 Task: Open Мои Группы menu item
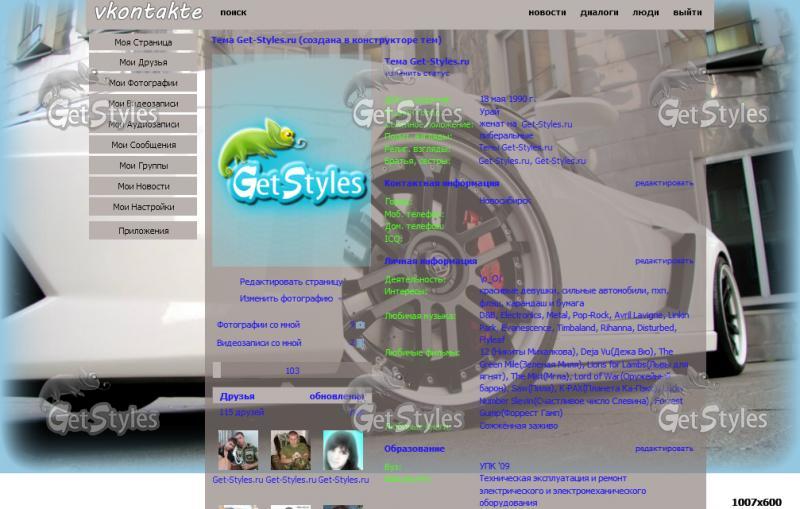tap(143, 166)
